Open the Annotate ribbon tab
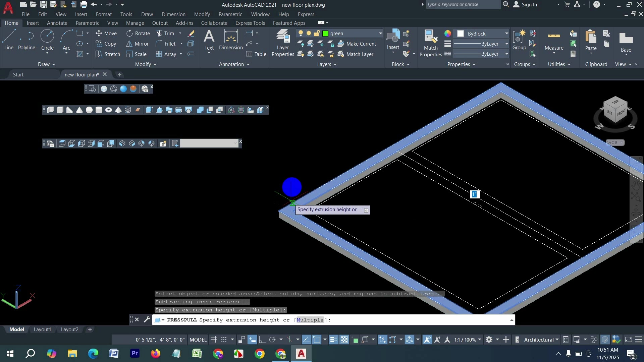 pyautogui.click(x=57, y=23)
